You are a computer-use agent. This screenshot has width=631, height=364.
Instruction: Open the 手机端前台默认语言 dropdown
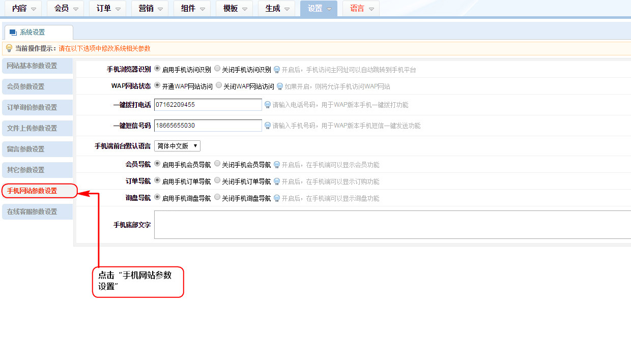tap(177, 146)
